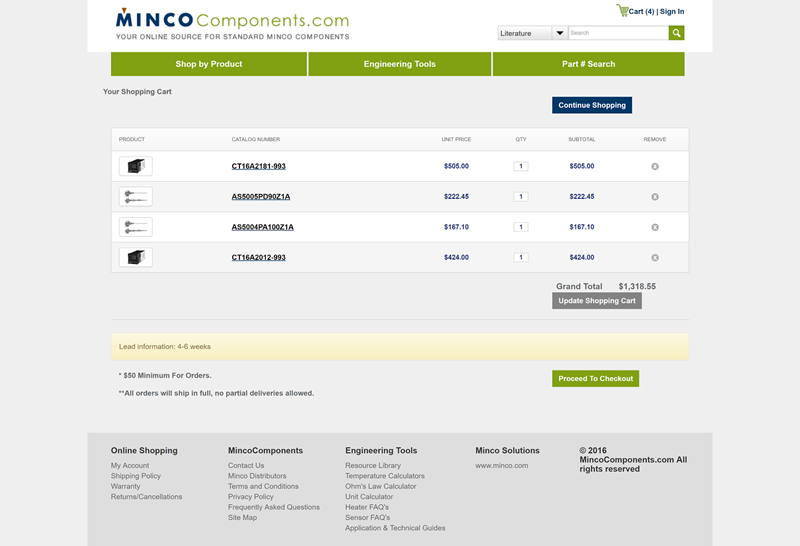This screenshot has height=546, width=800.
Task: Open Application & Technical Guides link
Action: 395,528
